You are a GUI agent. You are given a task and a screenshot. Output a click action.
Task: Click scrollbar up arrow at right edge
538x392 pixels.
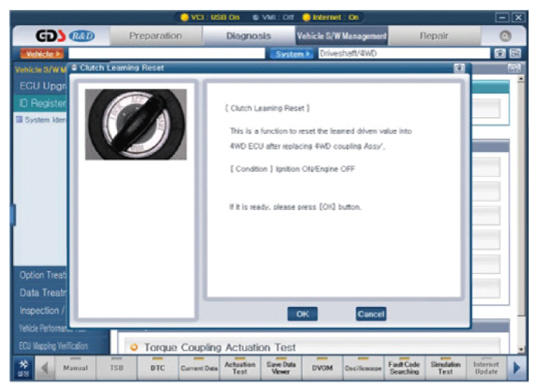click(x=521, y=79)
